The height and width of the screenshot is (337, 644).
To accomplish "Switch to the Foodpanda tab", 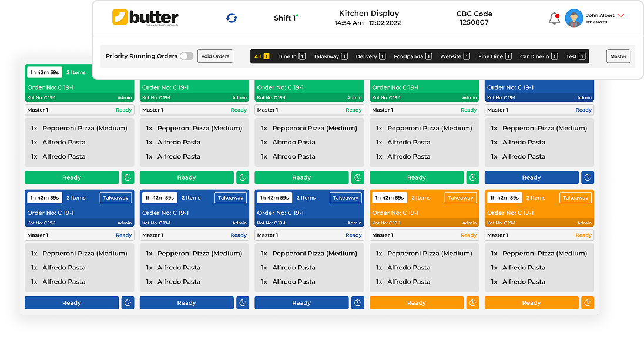I will [x=412, y=56].
